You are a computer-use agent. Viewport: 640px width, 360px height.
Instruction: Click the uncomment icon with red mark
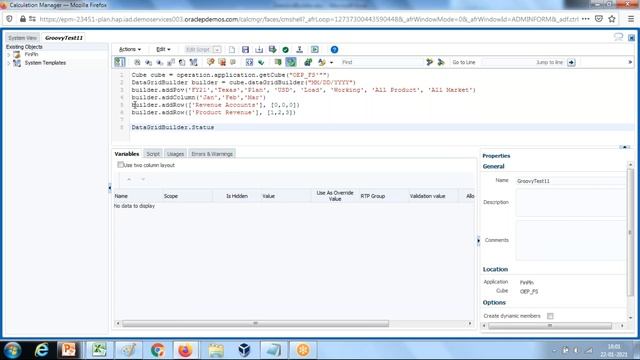click(222, 62)
